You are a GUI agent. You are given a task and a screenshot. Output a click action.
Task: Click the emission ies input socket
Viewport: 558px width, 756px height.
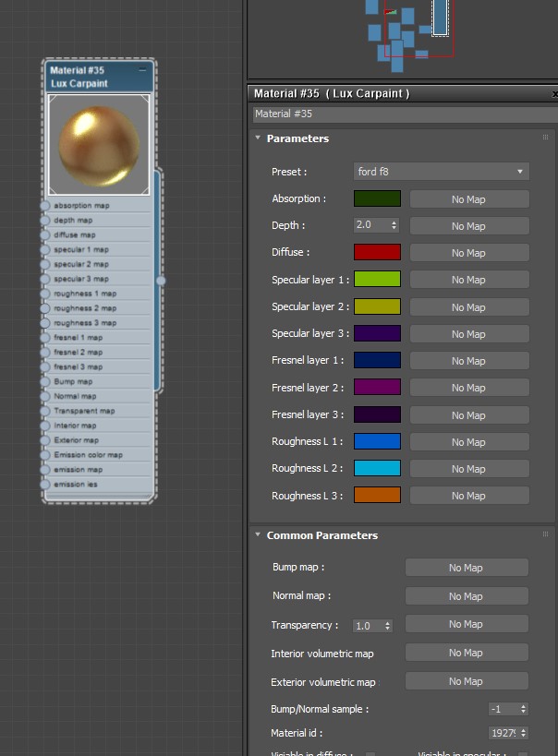tap(44, 485)
